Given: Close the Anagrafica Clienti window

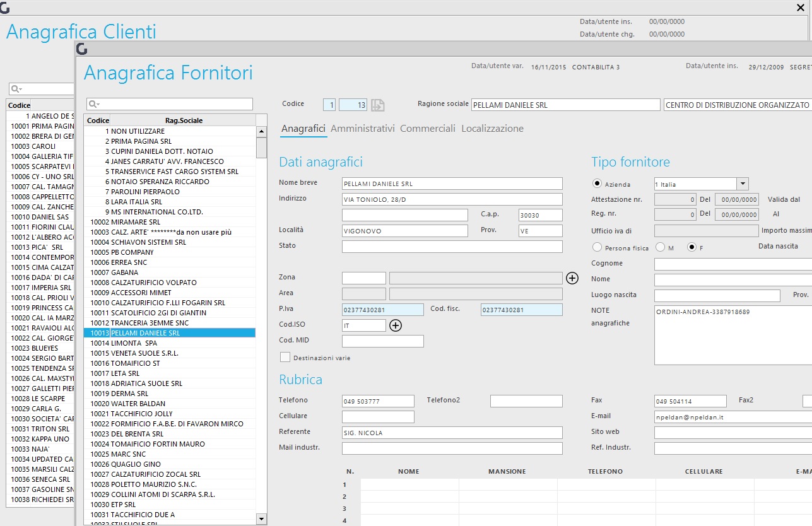Looking at the screenshot, I should pos(801,8).
